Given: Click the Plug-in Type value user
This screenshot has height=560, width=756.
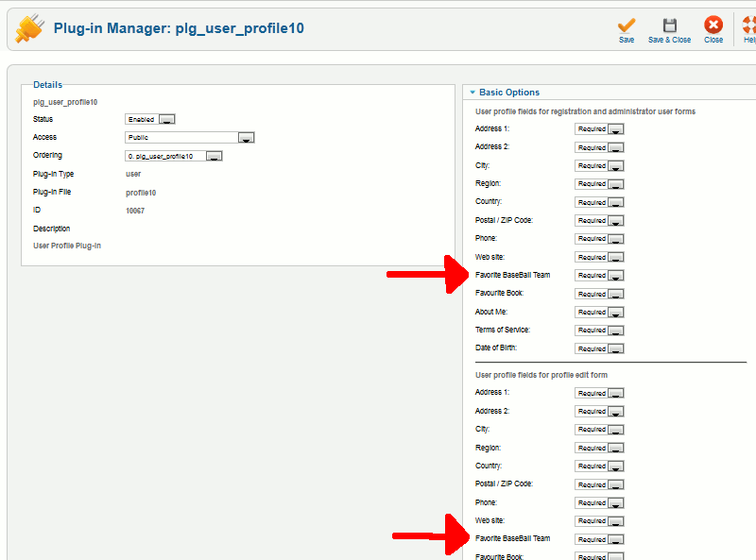Looking at the screenshot, I should pos(133,174).
